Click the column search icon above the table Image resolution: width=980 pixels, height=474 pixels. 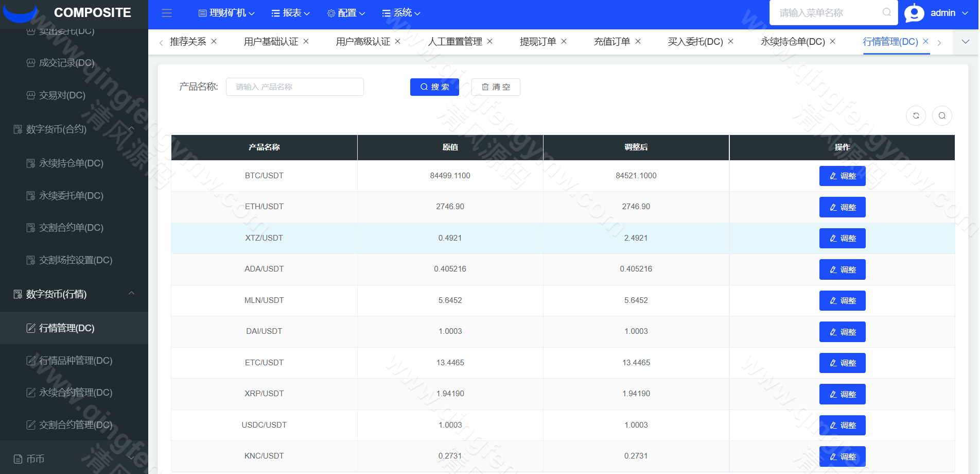pos(942,115)
